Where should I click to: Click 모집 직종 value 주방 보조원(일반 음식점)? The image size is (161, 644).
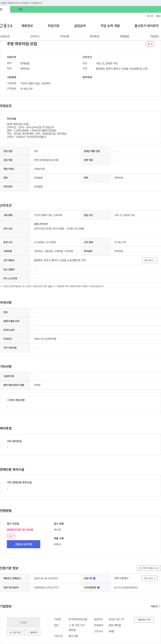coord(46,160)
